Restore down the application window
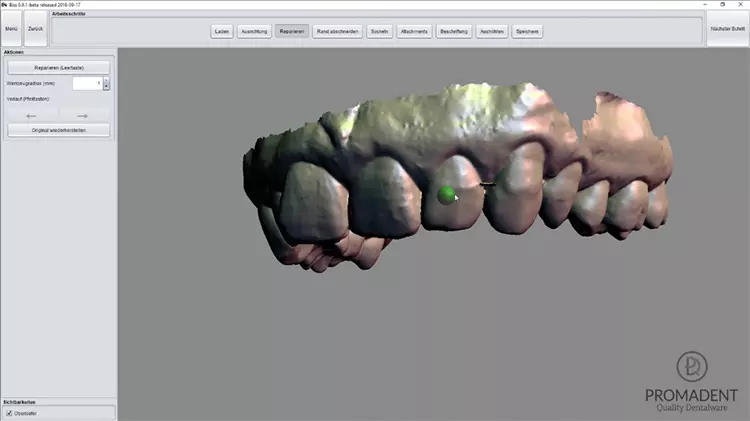 pyautogui.click(x=723, y=4)
